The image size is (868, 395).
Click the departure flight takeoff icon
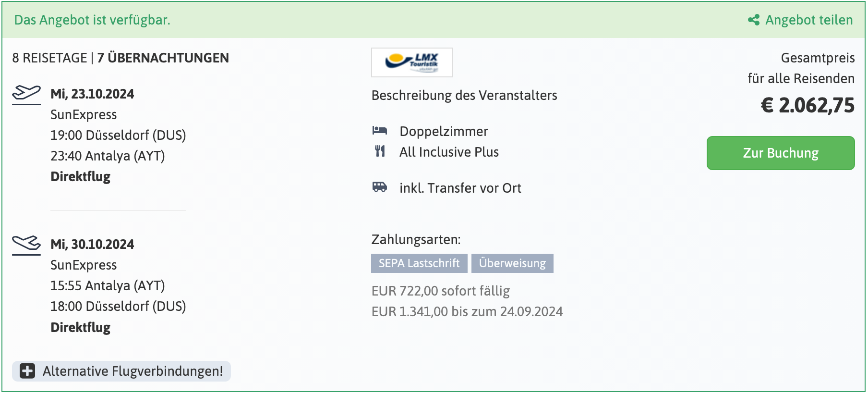tap(26, 93)
